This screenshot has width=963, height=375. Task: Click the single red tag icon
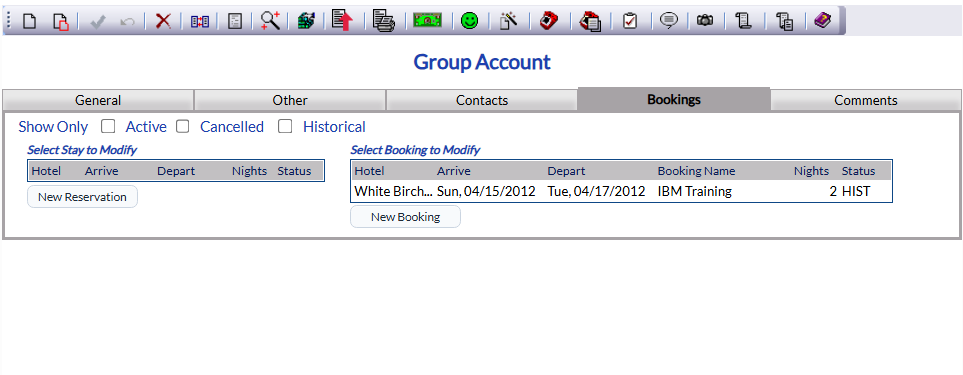[548, 21]
